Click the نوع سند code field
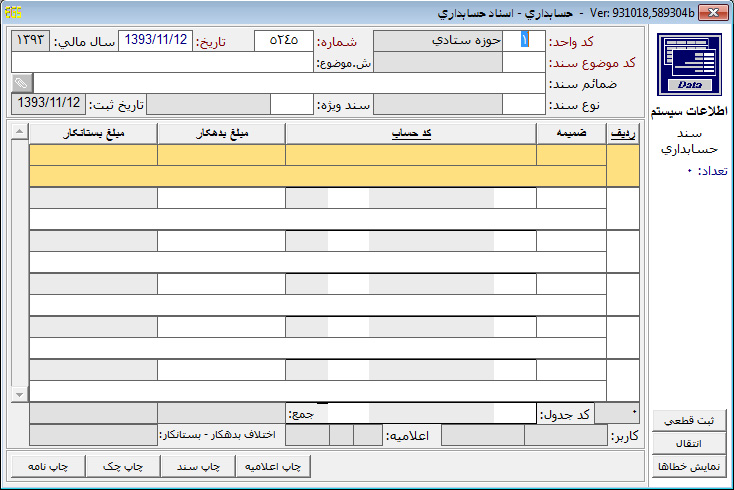 [x=524, y=104]
